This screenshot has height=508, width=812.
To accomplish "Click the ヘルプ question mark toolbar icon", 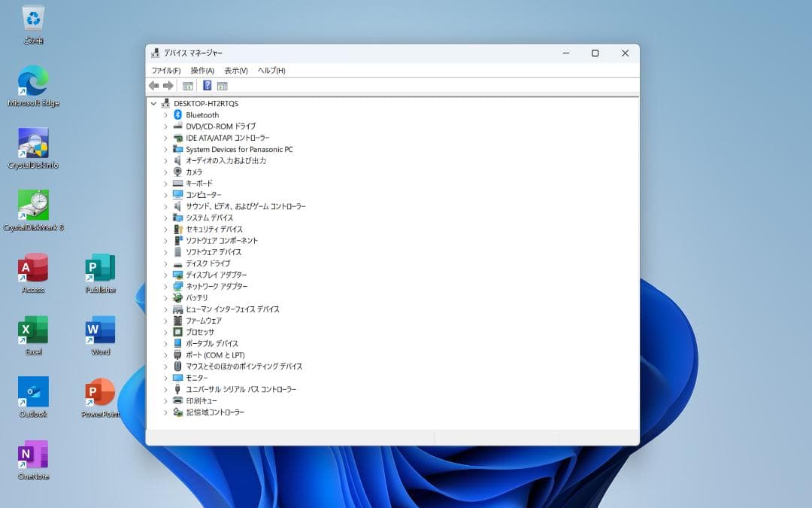I will click(208, 85).
